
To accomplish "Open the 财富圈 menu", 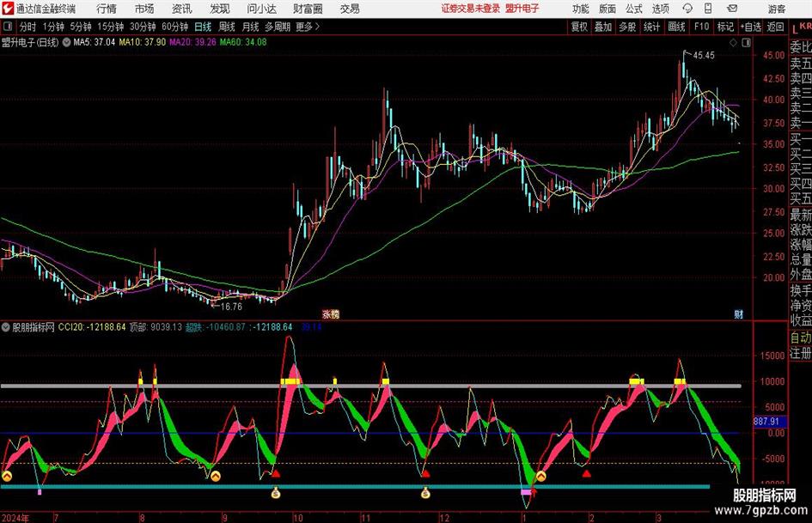I will tap(308, 9).
